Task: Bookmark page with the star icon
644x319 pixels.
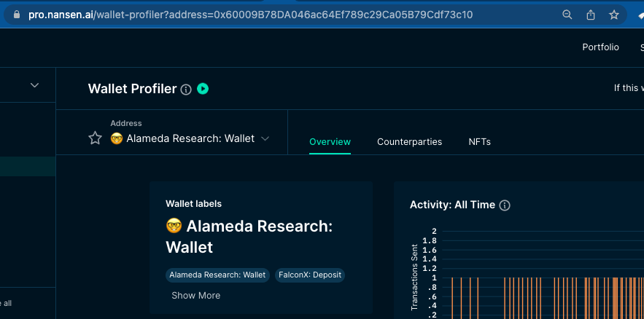Action: click(x=614, y=15)
